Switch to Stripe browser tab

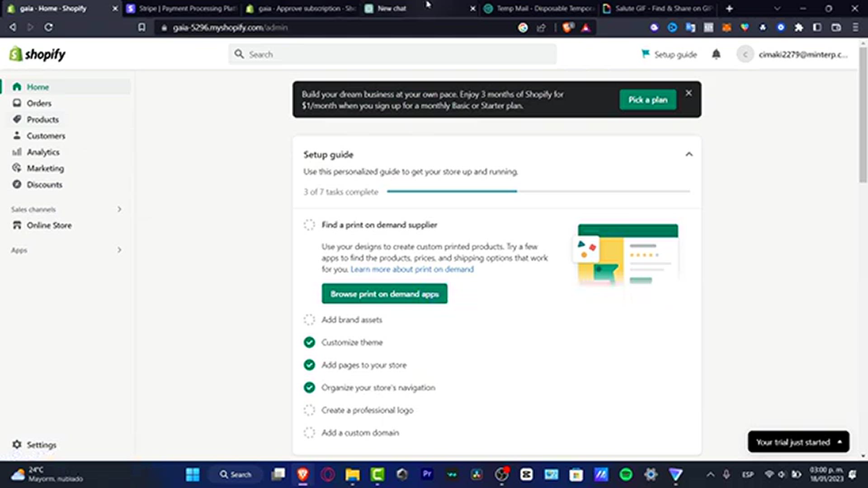coord(181,8)
